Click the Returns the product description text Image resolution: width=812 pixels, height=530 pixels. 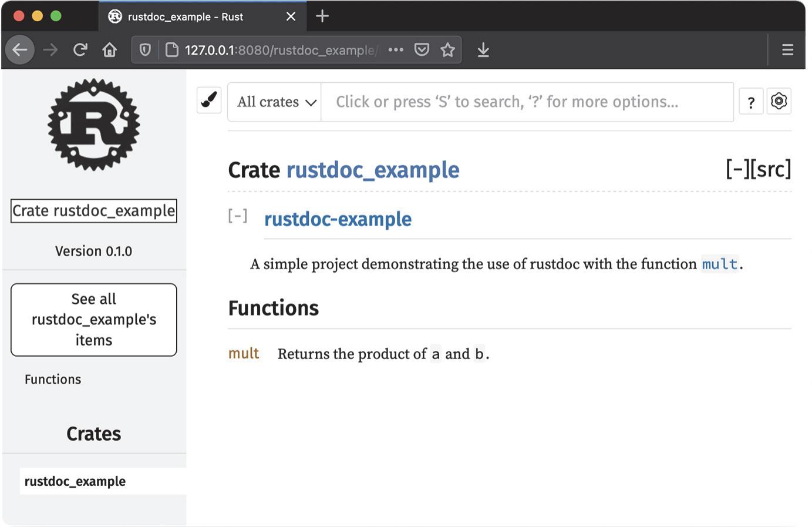[383, 354]
